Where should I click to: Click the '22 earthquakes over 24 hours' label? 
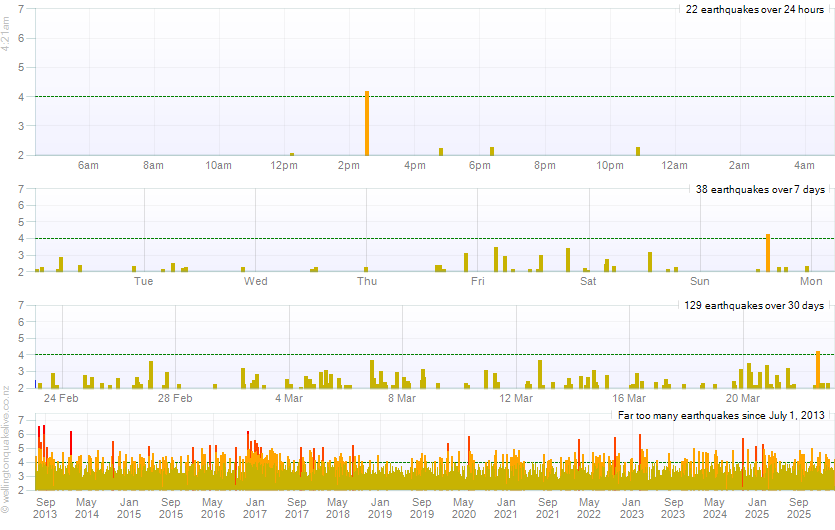tap(754, 9)
